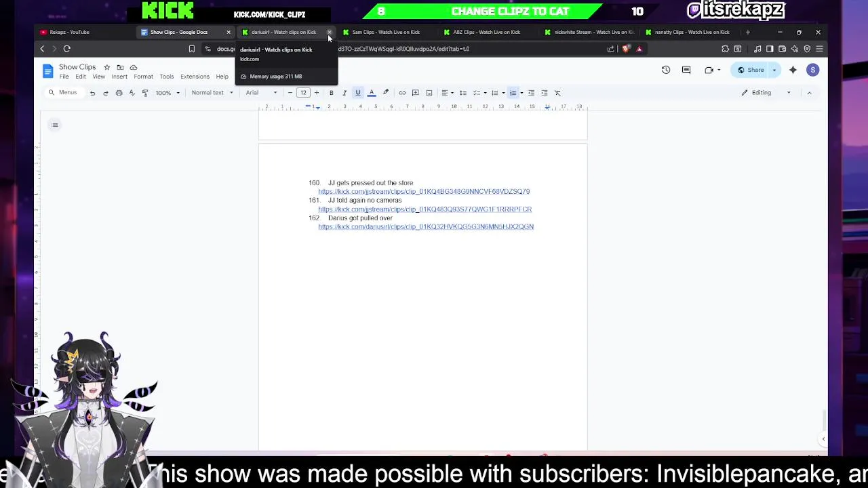Click the Insert image icon
The image size is (868, 488).
(x=429, y=93)
